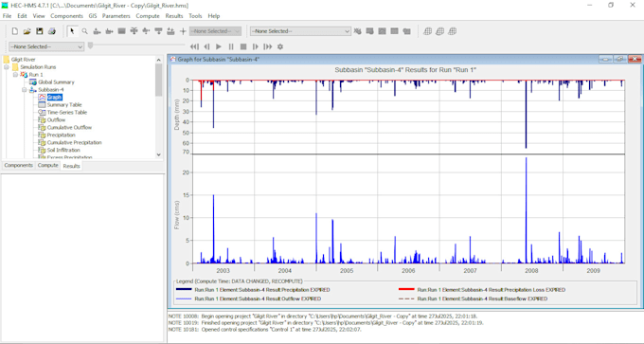Select the Source creation tool

click(158, 31)
